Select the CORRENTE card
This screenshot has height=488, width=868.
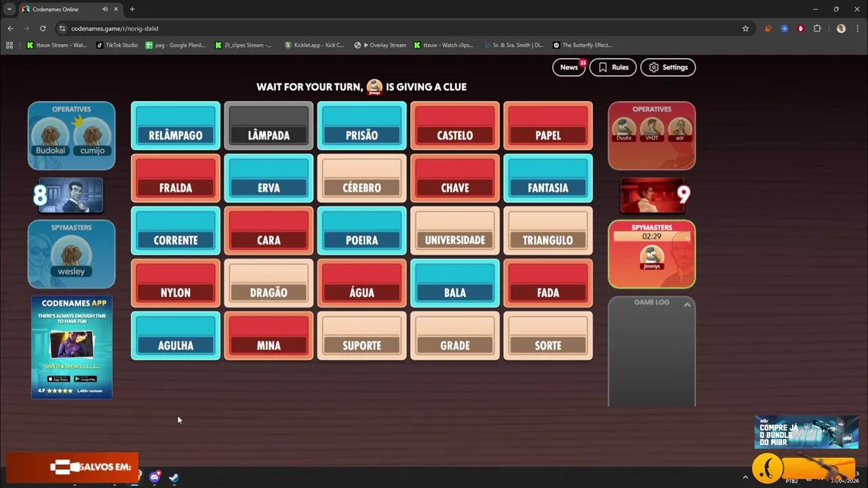(x=176, y=230)
